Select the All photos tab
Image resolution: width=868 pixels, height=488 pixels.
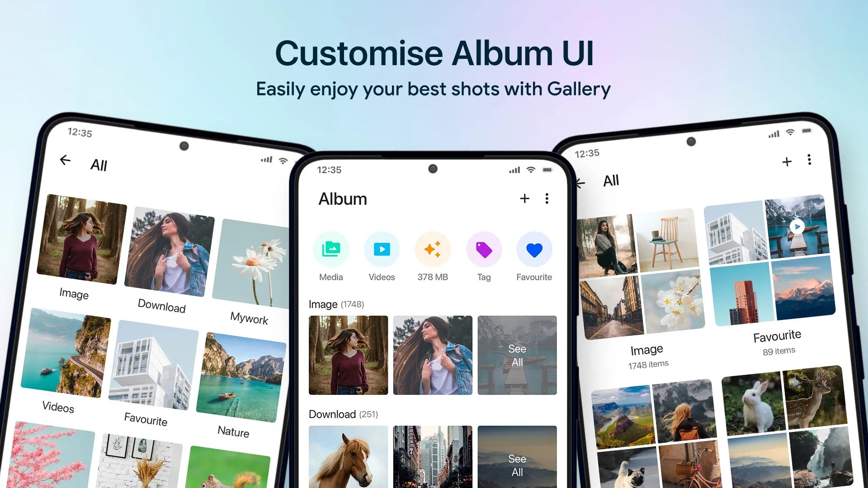coord(610,181)
